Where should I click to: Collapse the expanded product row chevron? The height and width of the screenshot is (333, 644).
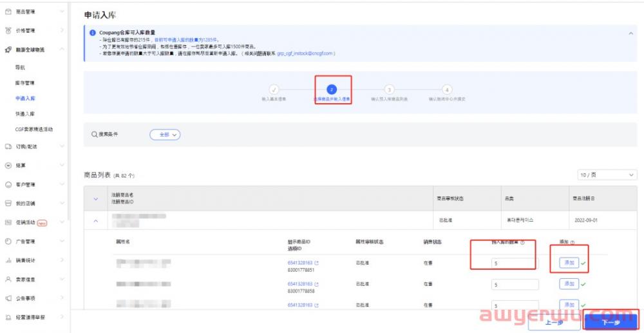tap(97, 221)
